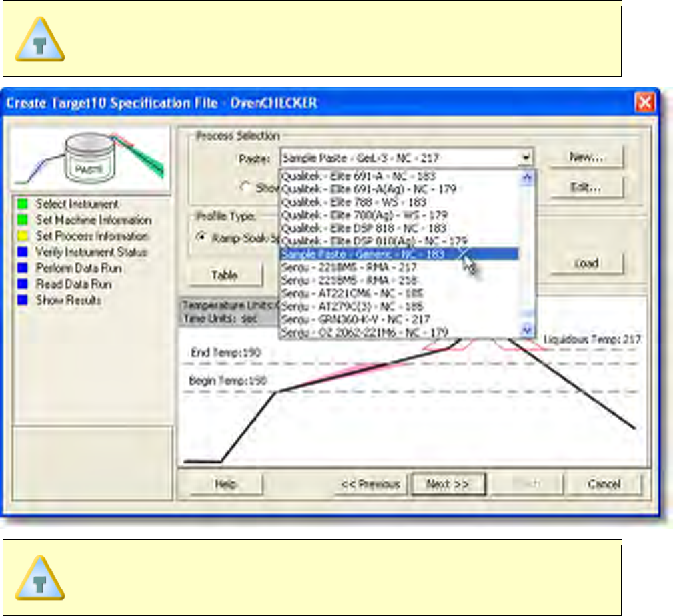The height and width of the screenshot is (616, 673).
Task: Click the Begin Temp label on chart
Action: click(228, 380)
